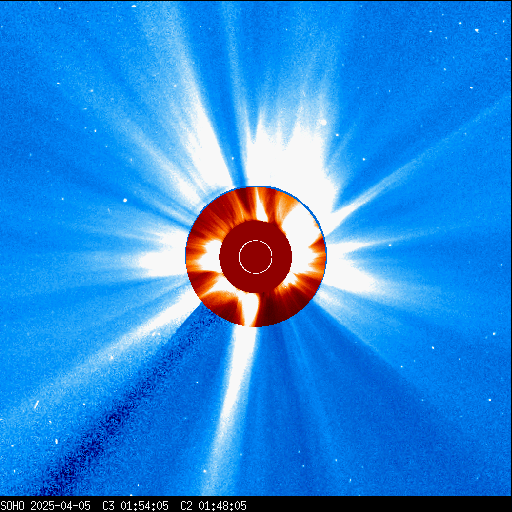Click the small star just below the bright planet
512x512 pixels.
point(337,135)
